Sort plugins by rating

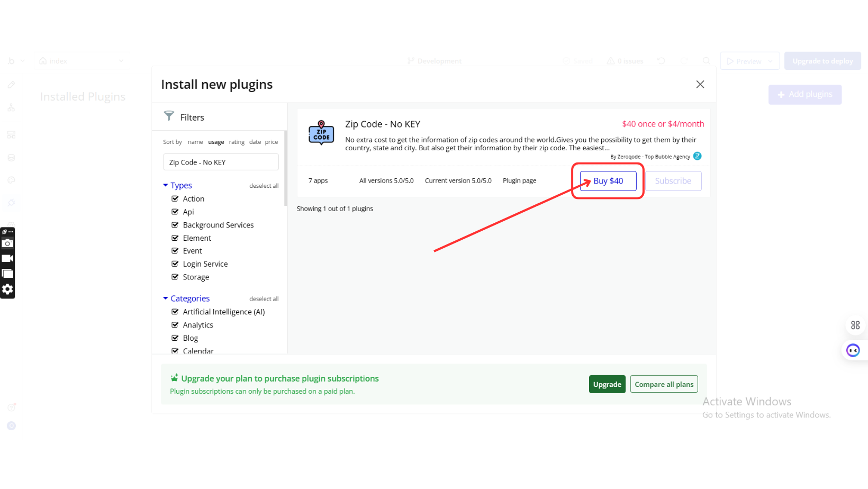click(237, 142)
